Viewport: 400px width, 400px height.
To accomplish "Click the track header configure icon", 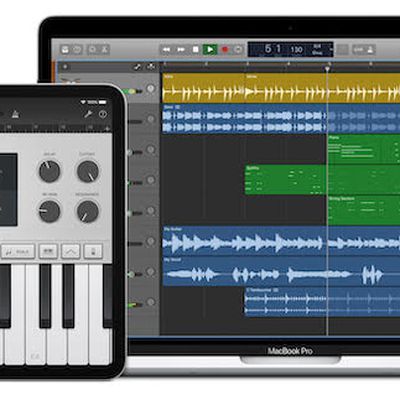I will click(x=137, y=67).
